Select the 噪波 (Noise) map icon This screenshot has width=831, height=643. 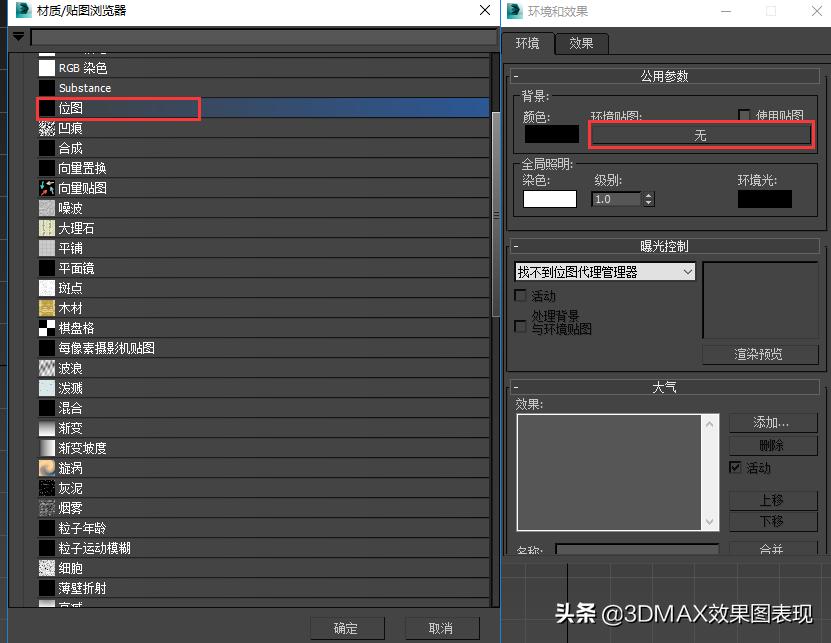point(45,207)
